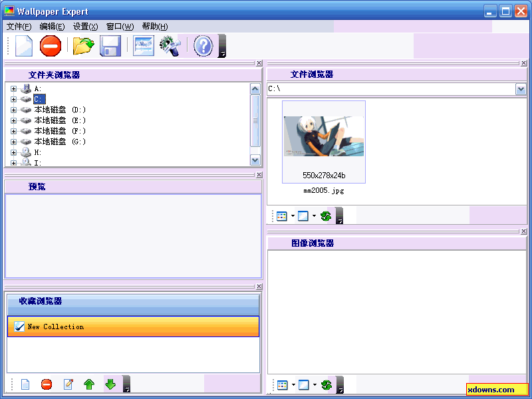
Task: Click the mm2005.jpg file name
Action: click(x=324, y=191)
